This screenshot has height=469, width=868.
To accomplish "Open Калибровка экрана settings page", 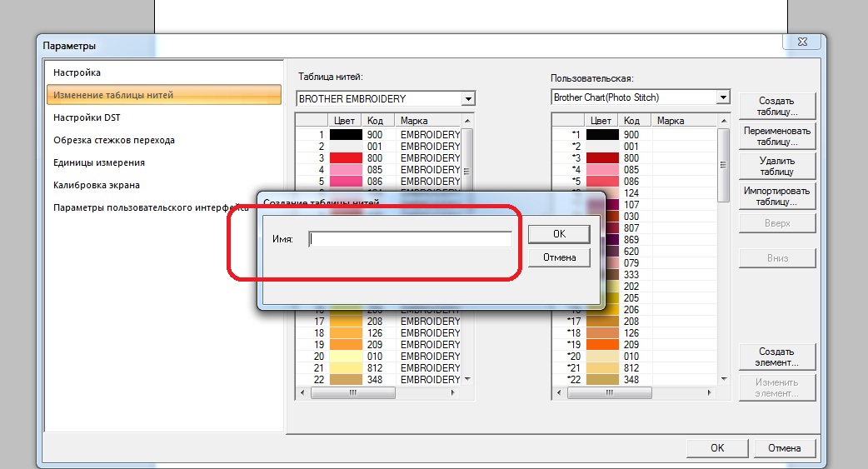I will click(97, 185).
